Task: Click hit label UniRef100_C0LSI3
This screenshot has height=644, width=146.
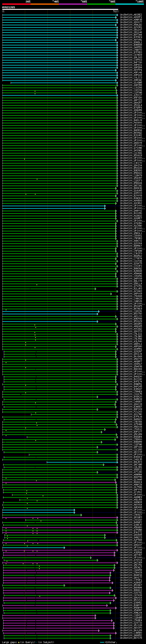Action: [131, 77]
